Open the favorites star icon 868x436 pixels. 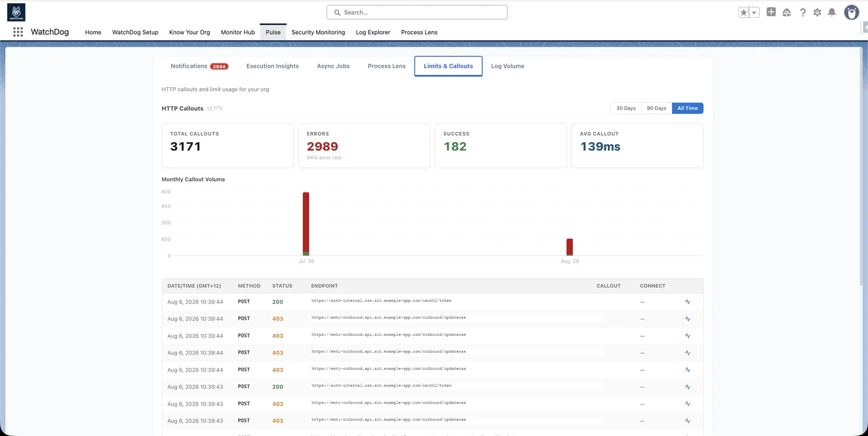[744, 12]
